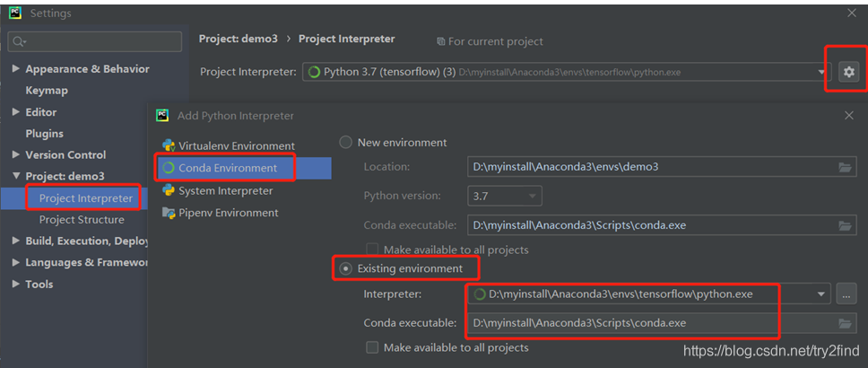Enable lower Make available to all projects
The height and width of the screenshot is (368, 868).
point(372,347)
